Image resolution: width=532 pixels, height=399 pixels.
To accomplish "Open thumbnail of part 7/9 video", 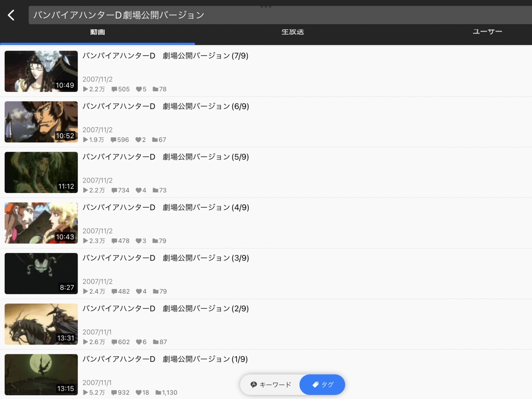I will (x=41, y=71).
